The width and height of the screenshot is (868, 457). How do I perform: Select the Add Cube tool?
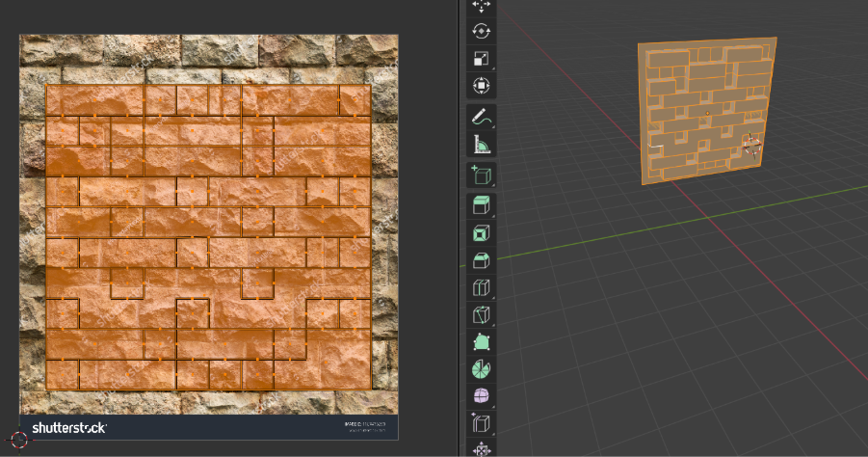pos(480,175)
